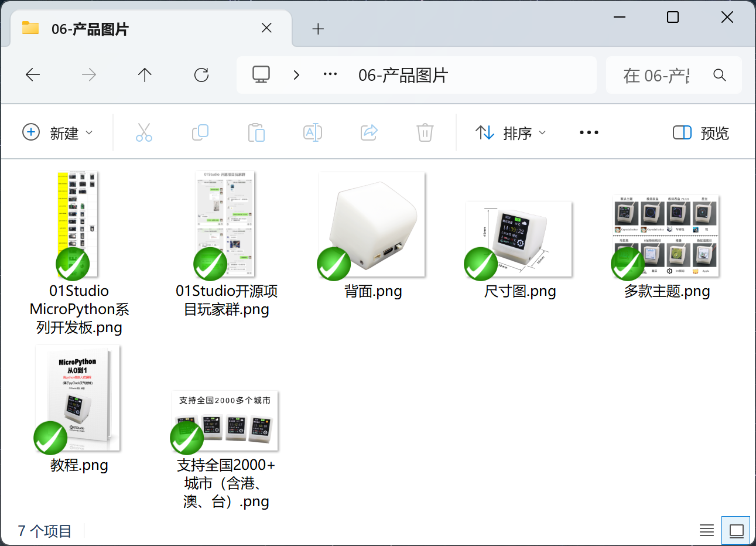Click the file name 教程.png
The image size is (756, 546).
coord(79,465)
